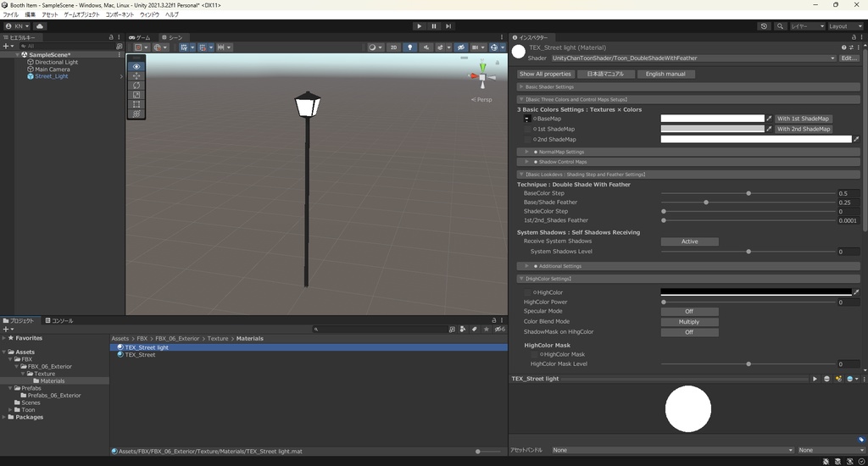The width and height of the screenshot is (868, 466).
Task: Select Directional Light in hierarchy
Action: [56, 62]
